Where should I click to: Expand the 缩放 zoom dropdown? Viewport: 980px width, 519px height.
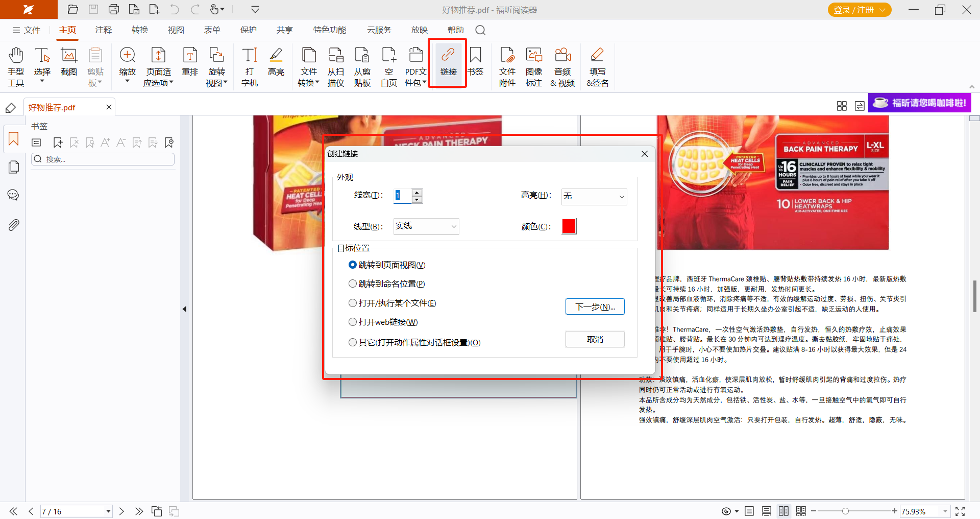(x=127, y=81)
